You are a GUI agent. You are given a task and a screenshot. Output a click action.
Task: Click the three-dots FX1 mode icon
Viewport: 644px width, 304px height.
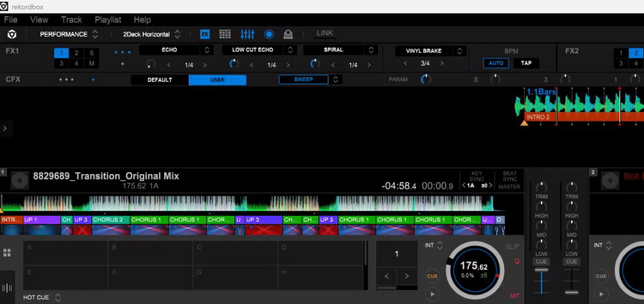click(x=123, y=53)
